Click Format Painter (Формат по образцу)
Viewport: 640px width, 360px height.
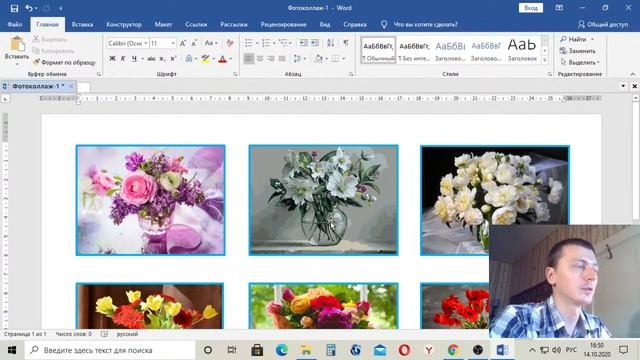pos(64,62)
